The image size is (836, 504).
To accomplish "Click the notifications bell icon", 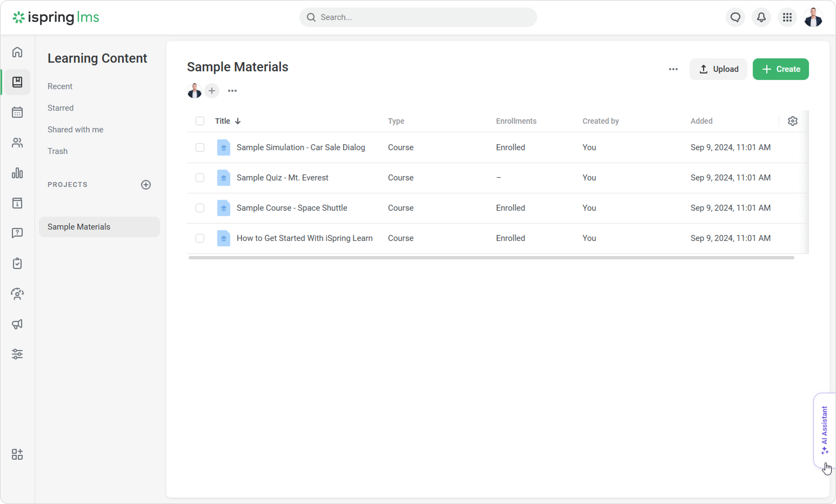I will point(761,17).
